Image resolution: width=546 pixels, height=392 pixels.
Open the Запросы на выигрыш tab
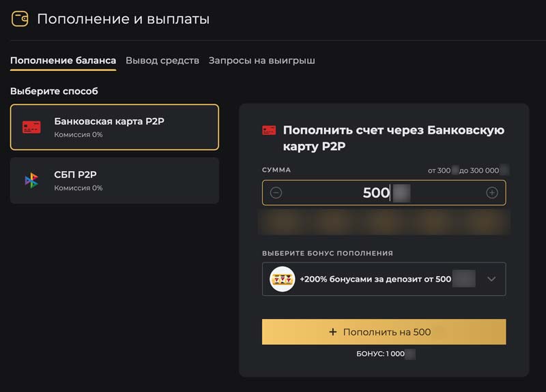pos(261,61)
